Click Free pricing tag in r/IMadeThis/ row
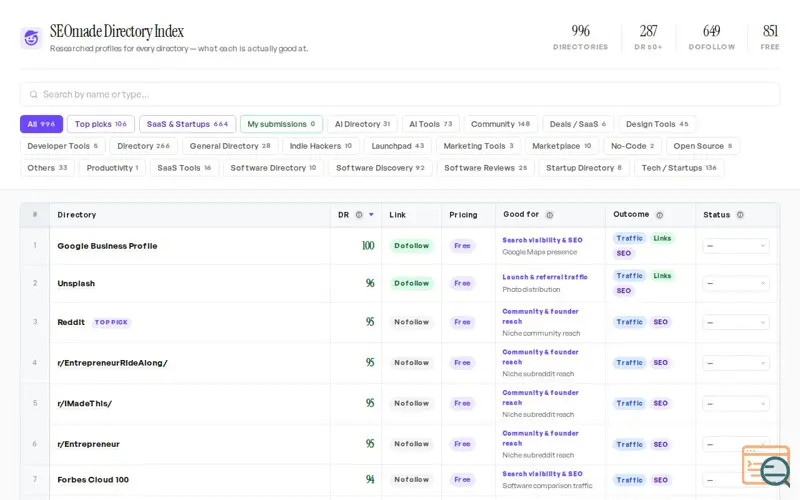Viewport: 800px width, 500px height. [x=462, y=404]
